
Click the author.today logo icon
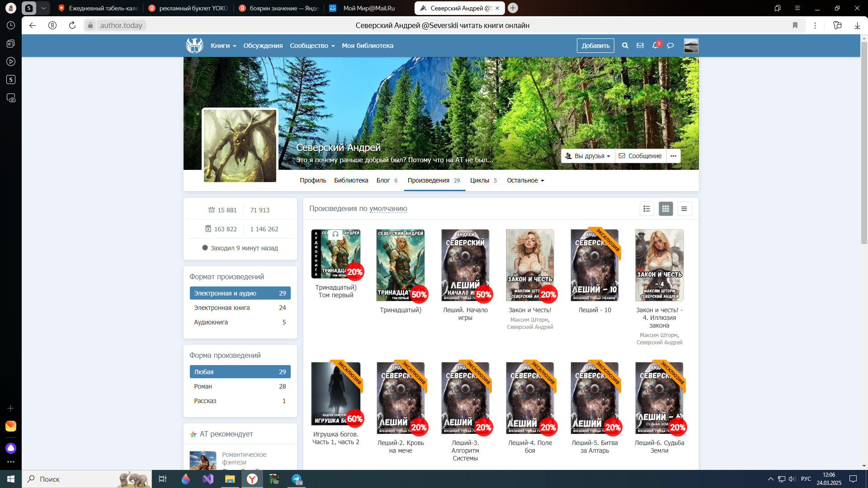(194, 46)
